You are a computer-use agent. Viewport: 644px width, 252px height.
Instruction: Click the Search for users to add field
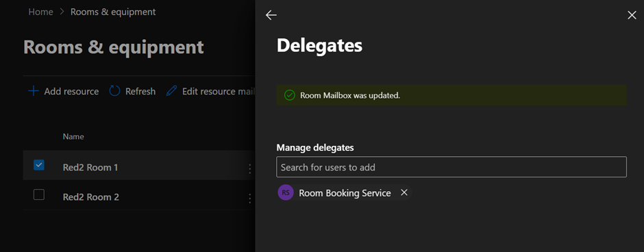point(451,166)
